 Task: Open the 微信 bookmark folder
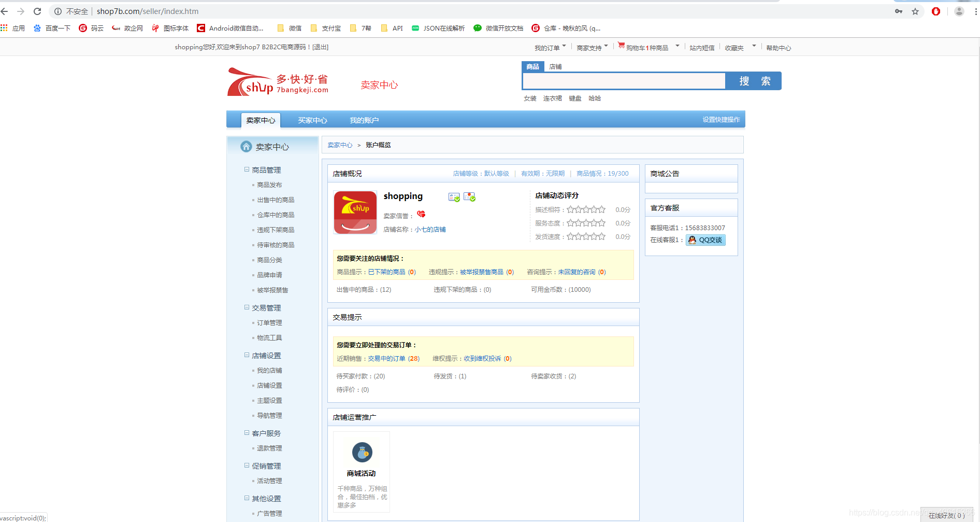click(x=290, y=28)
